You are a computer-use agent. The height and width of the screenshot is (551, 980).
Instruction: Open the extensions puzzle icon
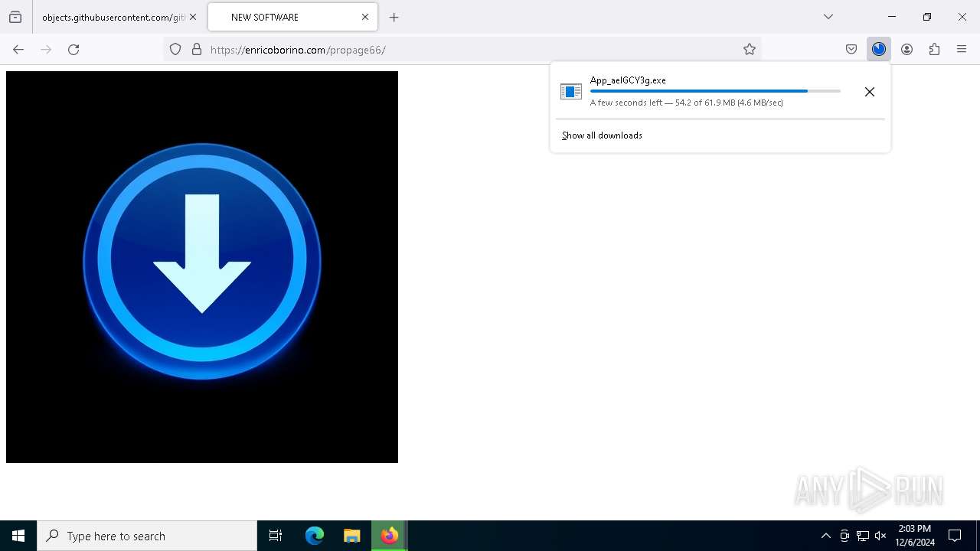click(x=934, y=49)
